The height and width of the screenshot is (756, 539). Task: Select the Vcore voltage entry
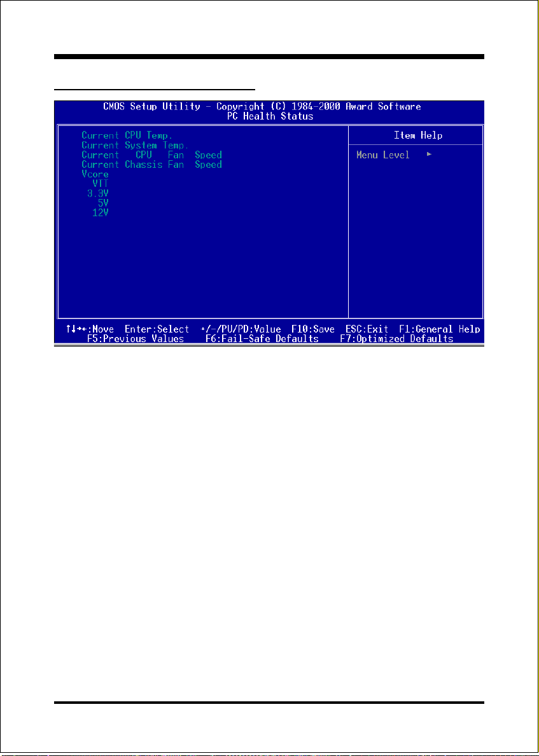(x=95, y=174)
